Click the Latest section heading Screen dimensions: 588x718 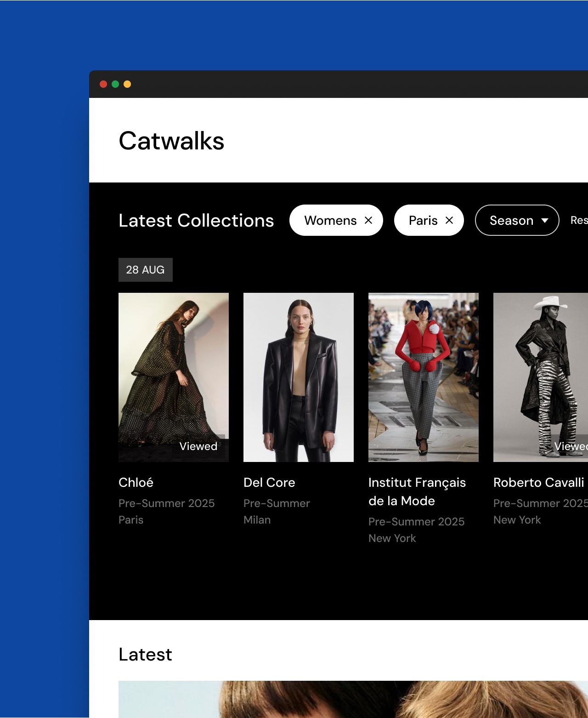point(145,654)
